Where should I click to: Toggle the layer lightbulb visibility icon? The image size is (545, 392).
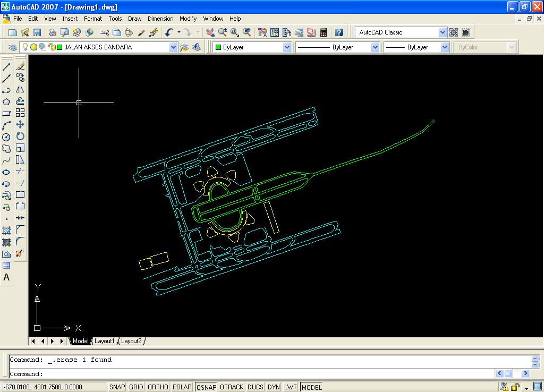[x=24, y=47]
